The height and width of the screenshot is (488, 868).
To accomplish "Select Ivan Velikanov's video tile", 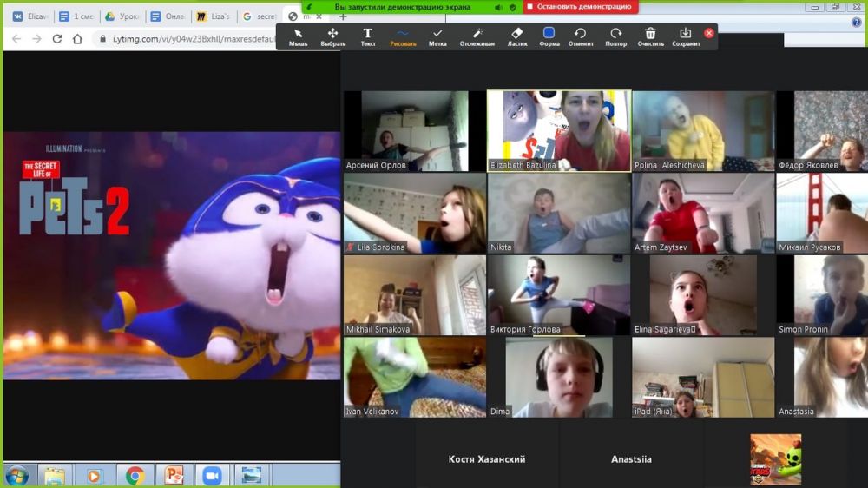I will (415, 377).
